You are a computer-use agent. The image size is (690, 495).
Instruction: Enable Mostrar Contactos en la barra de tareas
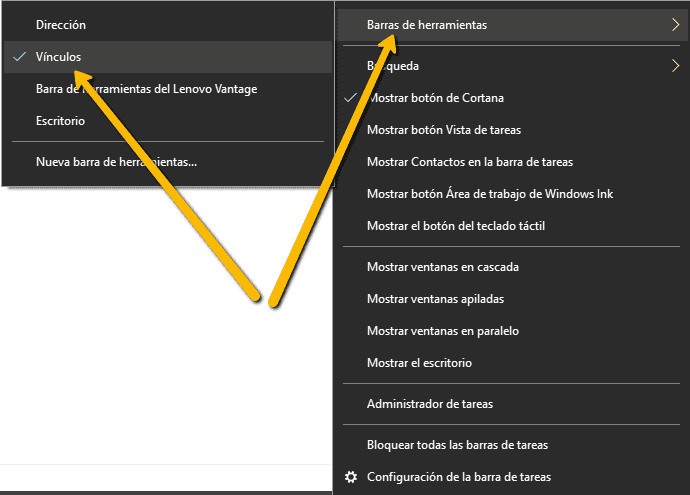tap(513, 162)
